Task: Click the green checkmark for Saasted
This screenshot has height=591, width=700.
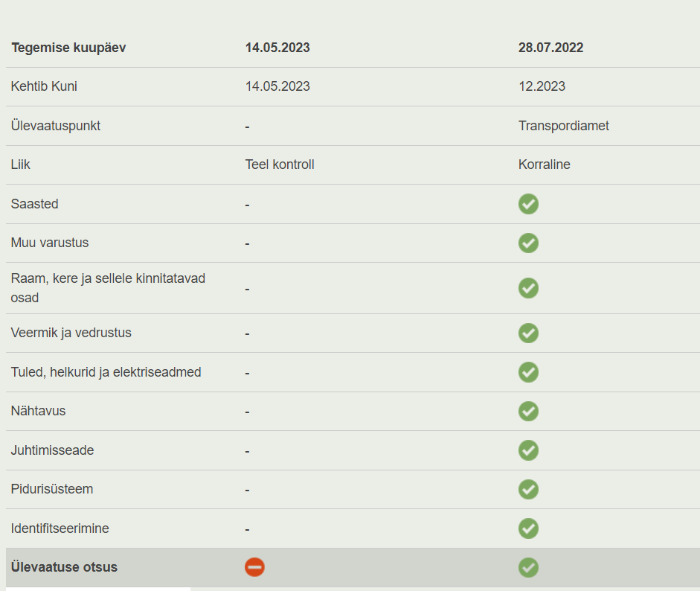Action: point(528,204)
